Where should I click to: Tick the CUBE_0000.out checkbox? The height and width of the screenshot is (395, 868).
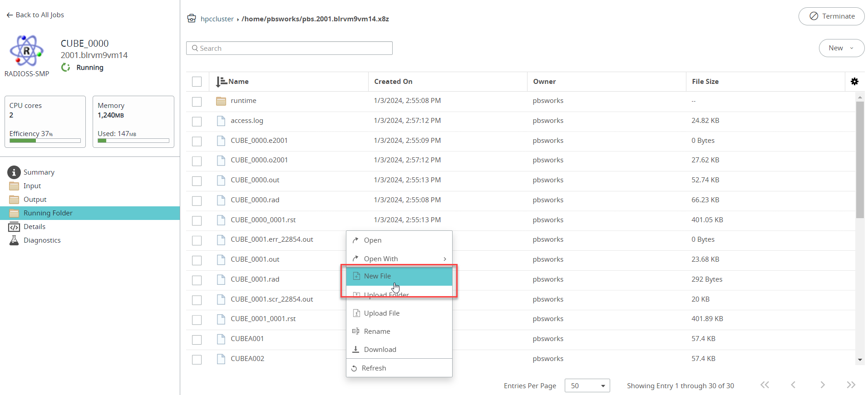tap(197, 181)
